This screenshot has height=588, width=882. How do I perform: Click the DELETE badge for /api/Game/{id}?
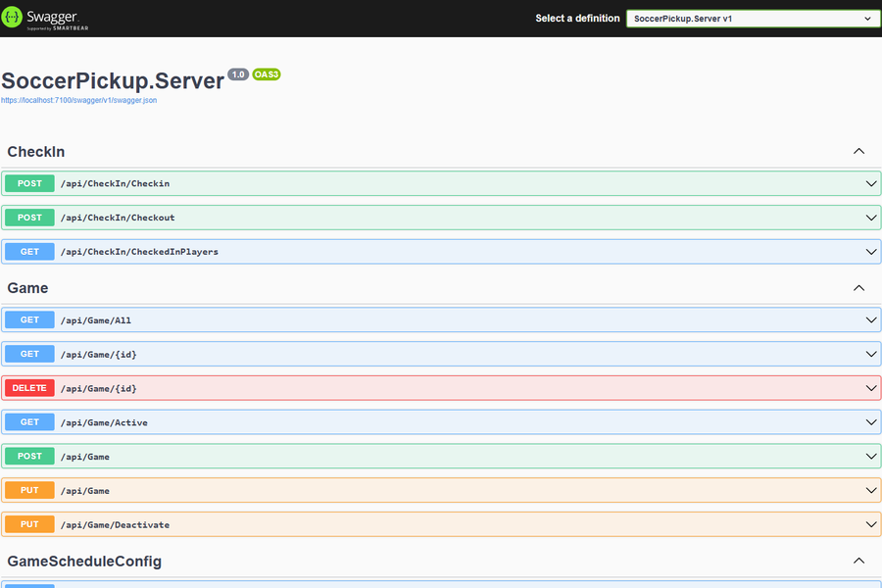coord(29,388)
